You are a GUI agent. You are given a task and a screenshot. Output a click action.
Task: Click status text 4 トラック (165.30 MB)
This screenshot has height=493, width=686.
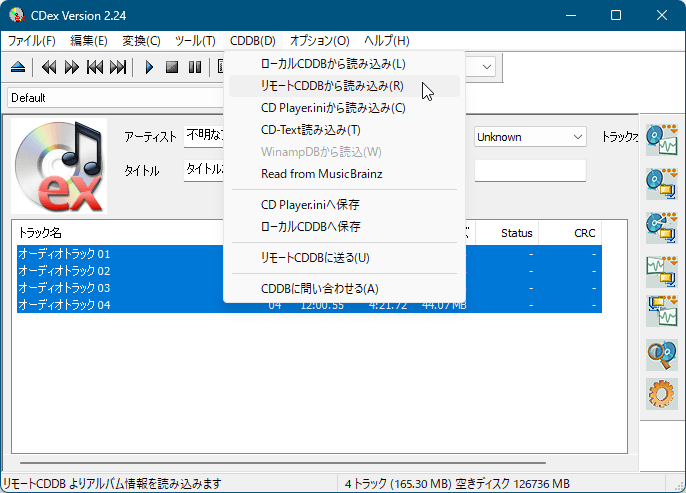point(398,484)
